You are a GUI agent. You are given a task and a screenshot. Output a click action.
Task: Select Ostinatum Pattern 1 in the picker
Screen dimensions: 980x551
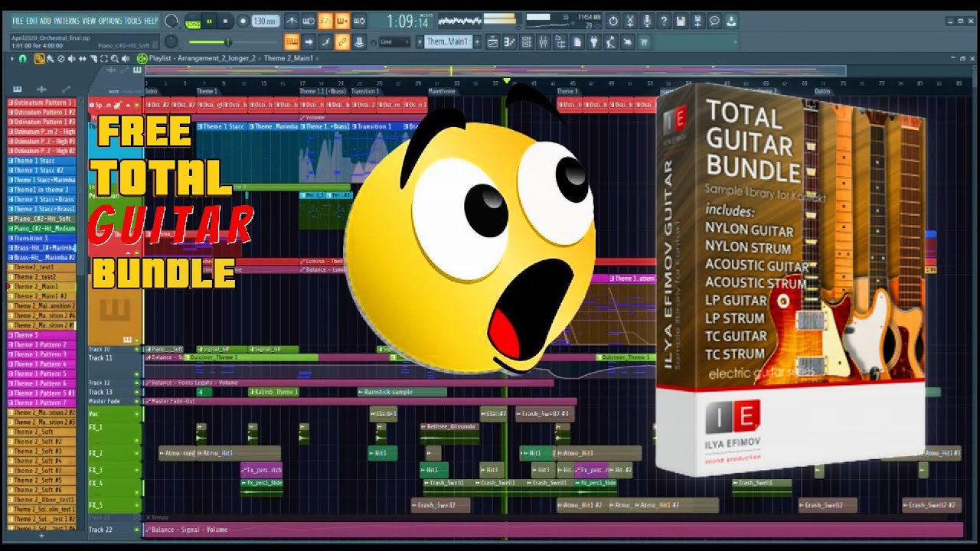tap(42, 102)
